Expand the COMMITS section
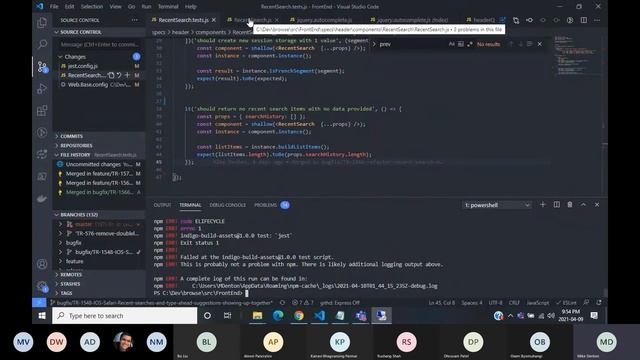Viewport: 640px width, 360px height. click(x=99, y=136)
